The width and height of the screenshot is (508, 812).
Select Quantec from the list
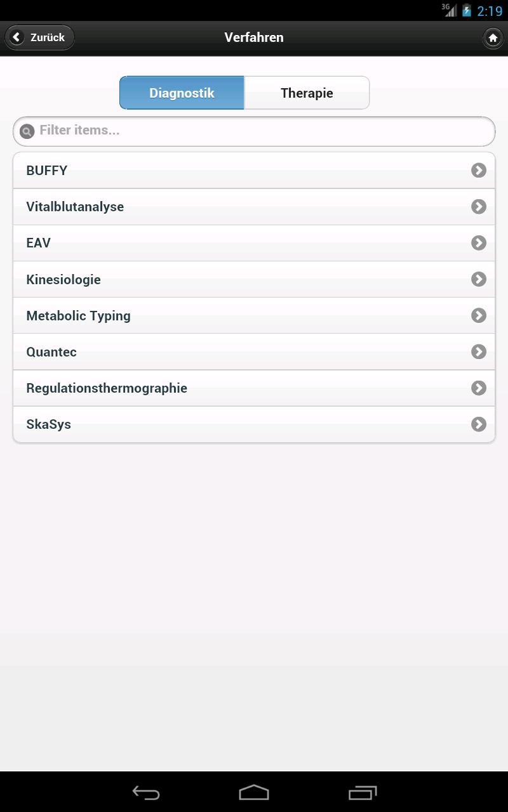point(254,351)
